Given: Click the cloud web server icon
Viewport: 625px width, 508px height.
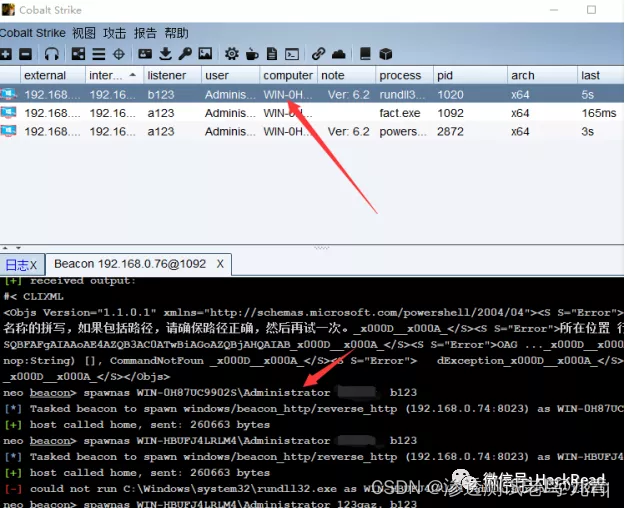Looking at the screenshot, I should click(338, 53).
